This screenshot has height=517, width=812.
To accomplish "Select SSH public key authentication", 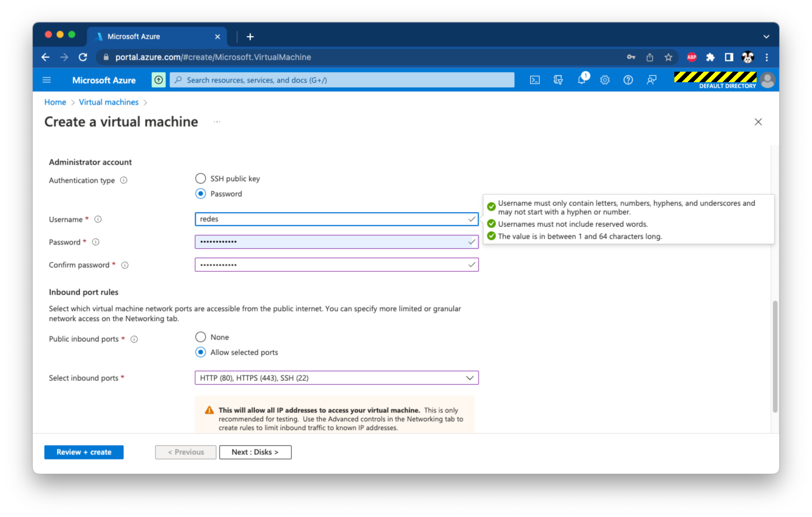I will 201,178.
